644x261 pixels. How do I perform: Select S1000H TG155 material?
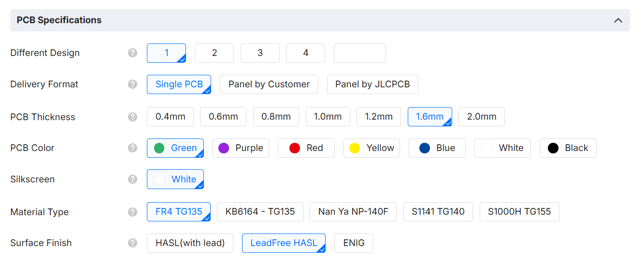click(519, 212)
